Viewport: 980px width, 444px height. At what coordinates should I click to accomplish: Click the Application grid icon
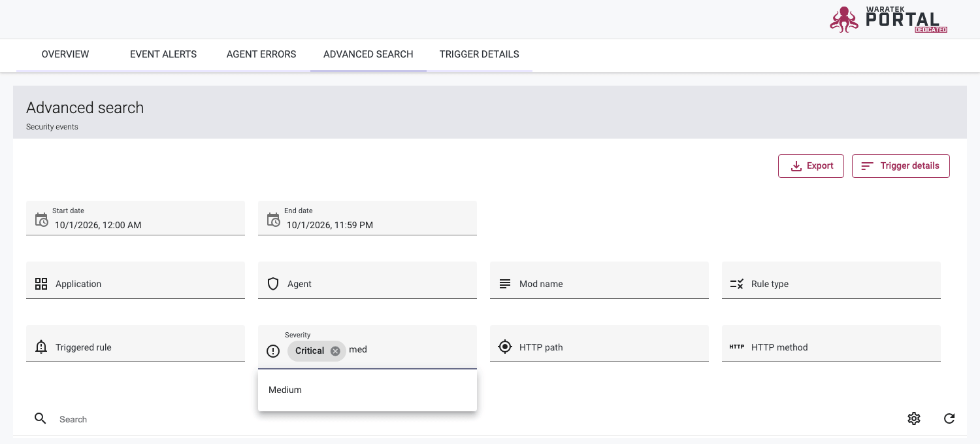(41, 284)
